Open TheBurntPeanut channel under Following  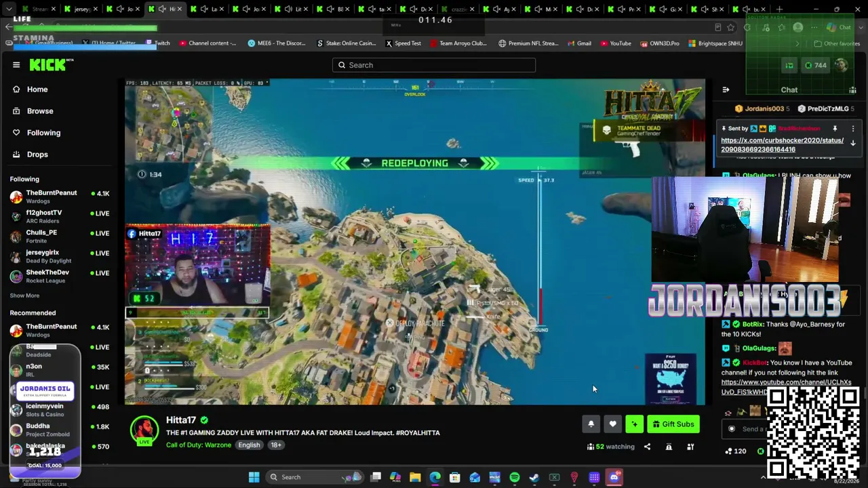click(x=60, y=197)
